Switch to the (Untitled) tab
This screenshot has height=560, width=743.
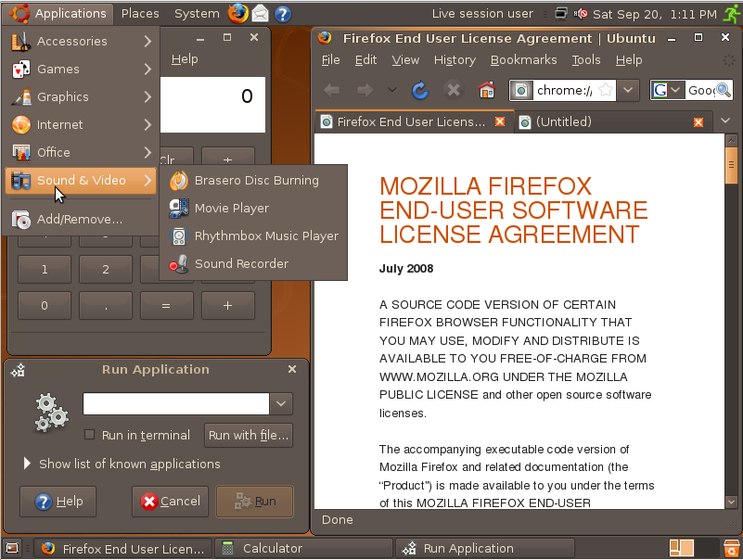point(563,122)
